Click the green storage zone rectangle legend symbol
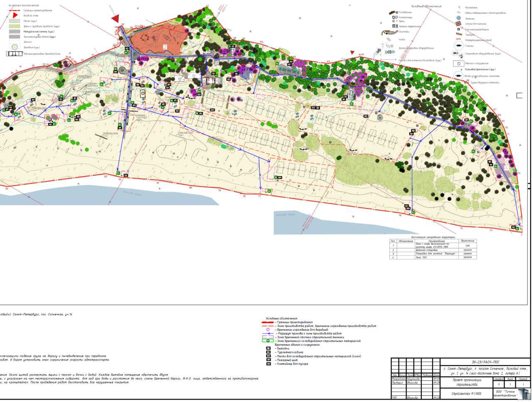Viewport: 532px width, 402px height. coord(268,341)
